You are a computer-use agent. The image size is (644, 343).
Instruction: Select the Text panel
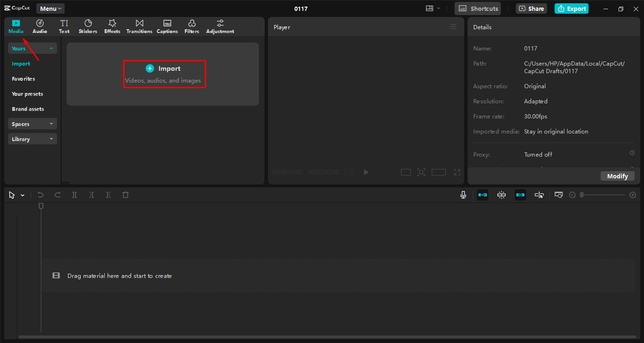64,26
